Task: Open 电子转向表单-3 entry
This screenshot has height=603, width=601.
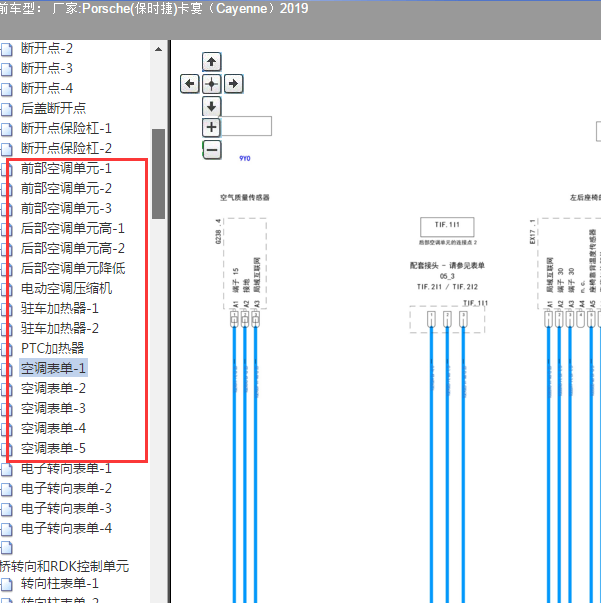Action: click(x=66, y=508)
